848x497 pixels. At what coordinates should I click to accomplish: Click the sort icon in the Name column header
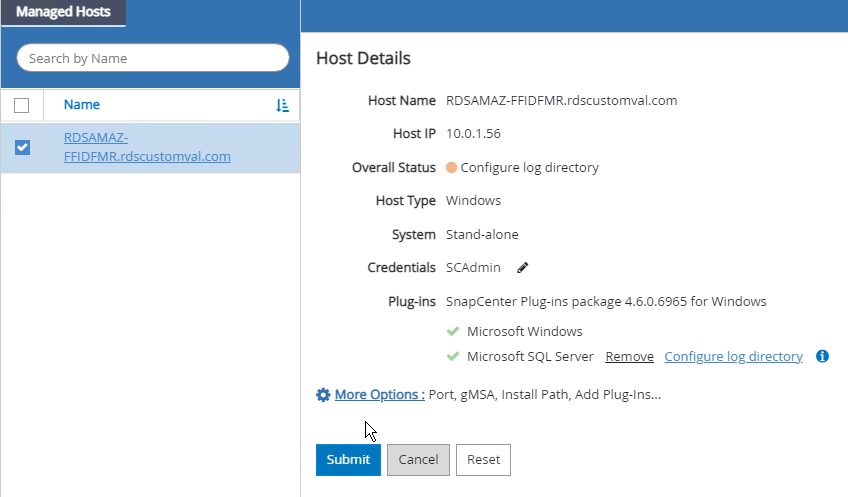pos(282,105)
